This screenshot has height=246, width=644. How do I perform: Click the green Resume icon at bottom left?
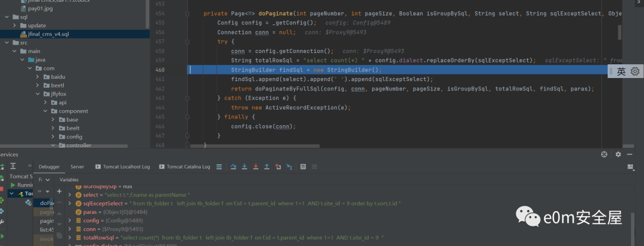pos(1,236)
